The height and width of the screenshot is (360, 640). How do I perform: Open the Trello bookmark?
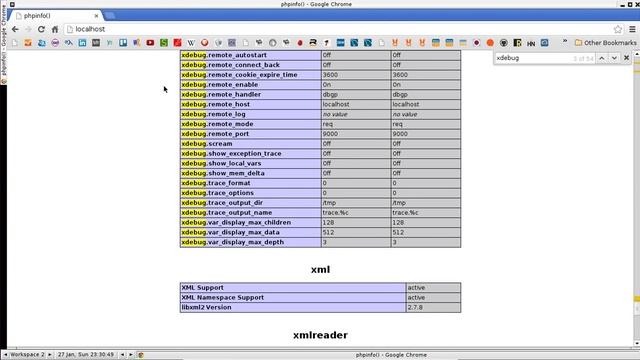[123, 42]
